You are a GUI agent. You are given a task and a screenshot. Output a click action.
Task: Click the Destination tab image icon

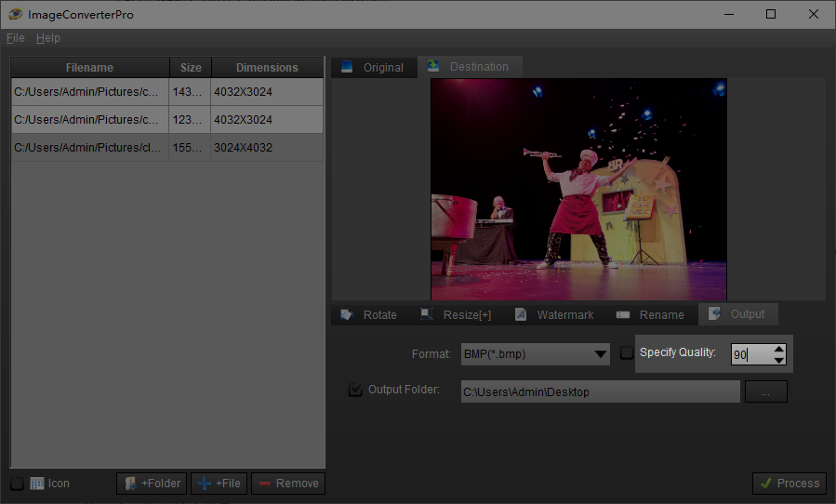point(433,66)
